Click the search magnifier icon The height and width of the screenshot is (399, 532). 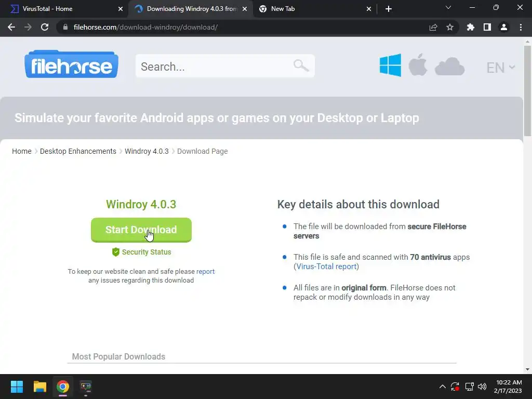[x=301, y=65]
